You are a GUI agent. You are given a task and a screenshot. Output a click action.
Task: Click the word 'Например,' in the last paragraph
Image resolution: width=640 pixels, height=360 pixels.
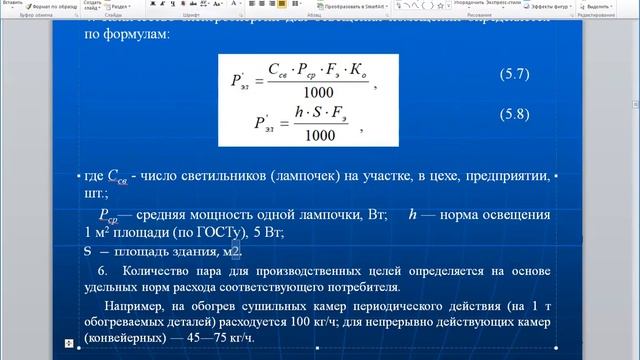click(x=134, y=306)
